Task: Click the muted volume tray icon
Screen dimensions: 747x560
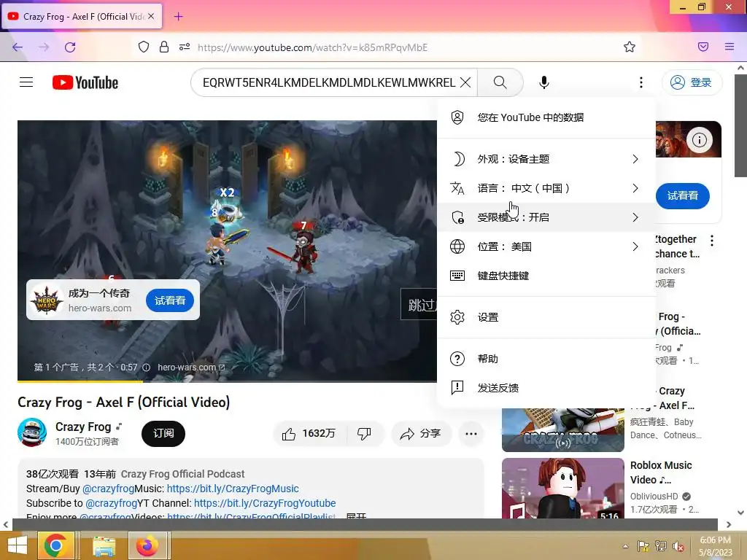Action: pos(678,546)
